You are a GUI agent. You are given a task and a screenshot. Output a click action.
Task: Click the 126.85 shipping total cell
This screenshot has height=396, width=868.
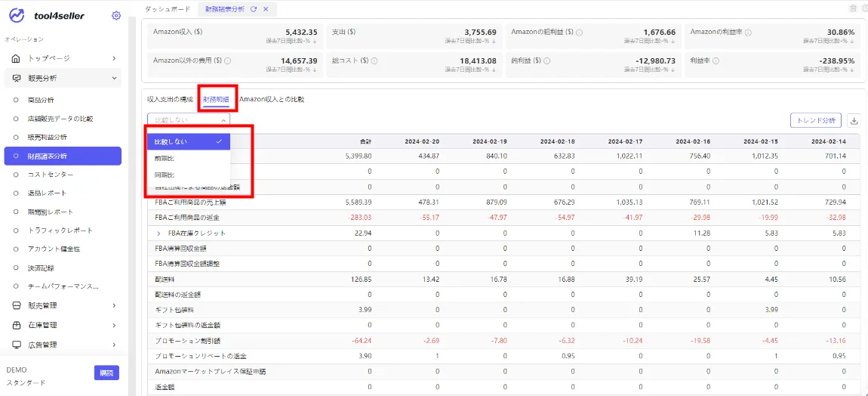point(361,279)
